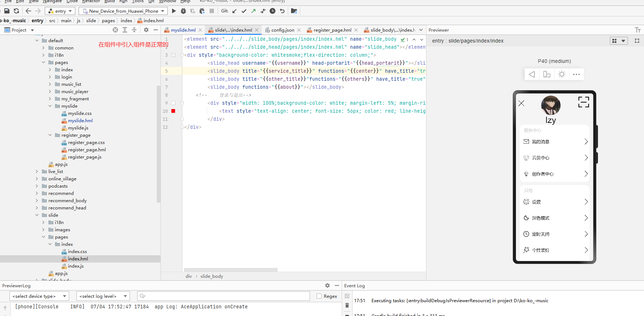Click the editor horizontal scrollbar
Viewport: 644px width, 316px height.
pyautogui.click(x=231, y=270)
